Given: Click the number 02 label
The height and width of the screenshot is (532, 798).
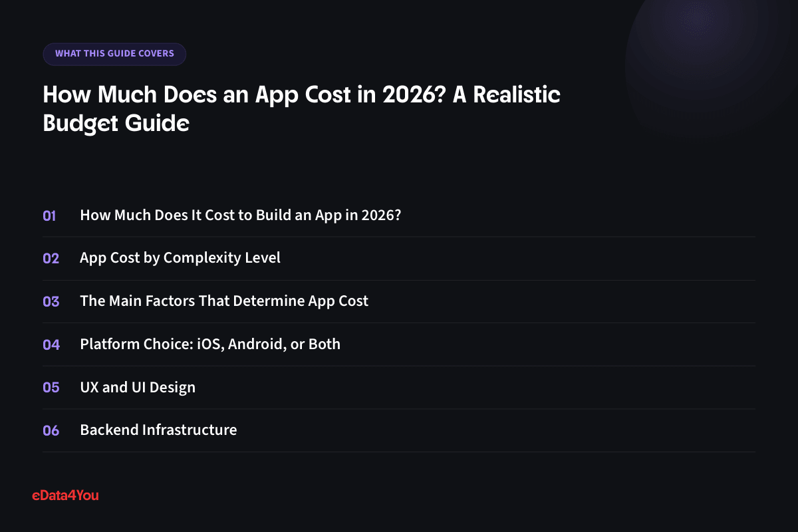Looking at the screenshot, I should pyautogui.click(x=51, y=259).
